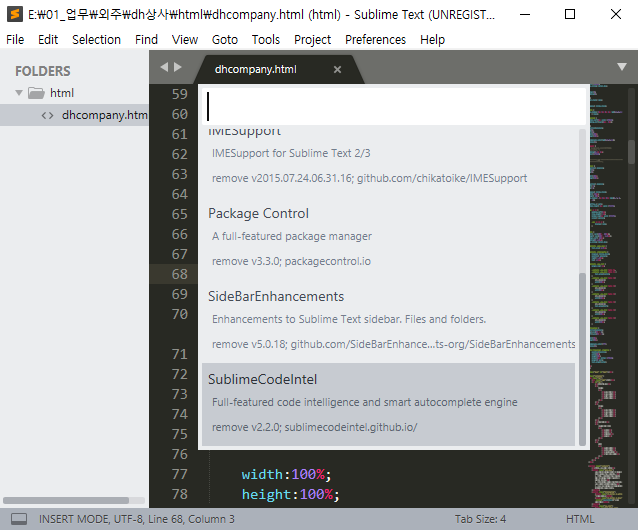The width and height of the screenshot is (638, 530).
Task: Select IMESupport package to remove
Action: click(x=389, y=157)
